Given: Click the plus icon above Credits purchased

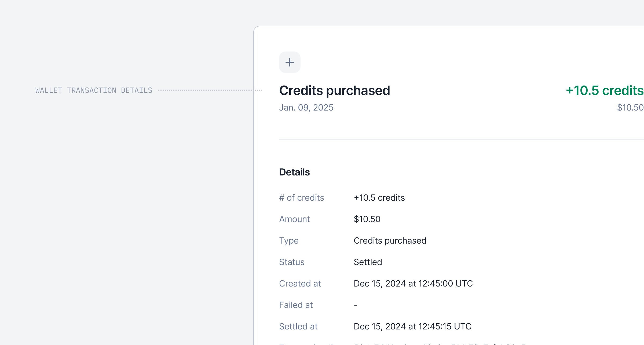Looking at the screenshot, I should point(290,62).
